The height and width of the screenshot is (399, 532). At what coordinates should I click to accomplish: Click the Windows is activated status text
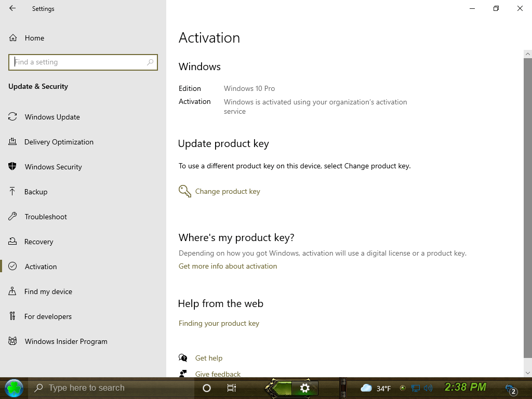pos(315,107)
